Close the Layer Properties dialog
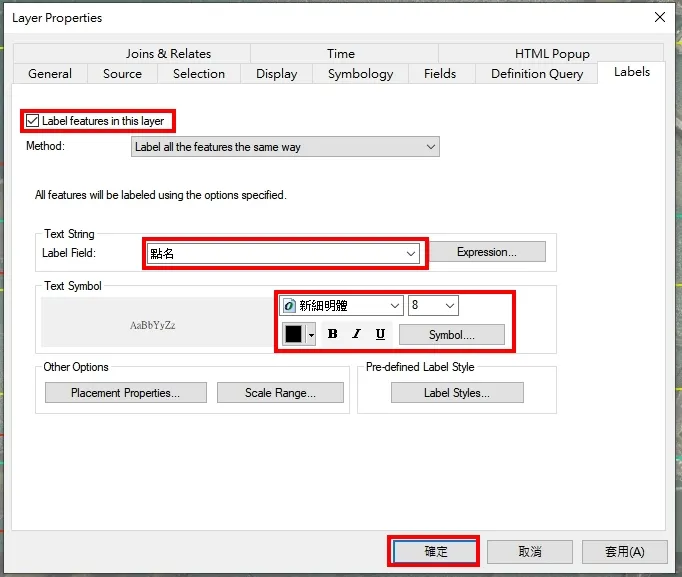The height and width of the screenshot is (577, 682). click(x=660, y=17)
